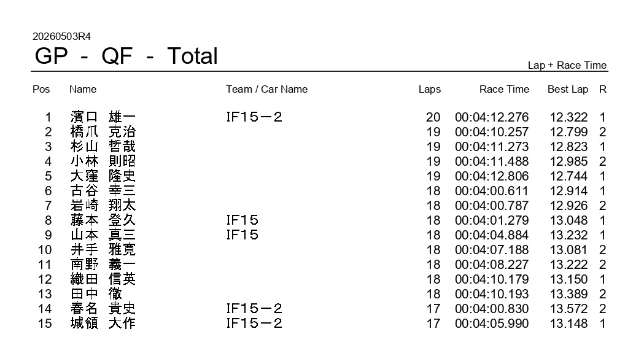Click the Best Lap column header
This screenshot has height=361, width=644.
(x=568, y=89)
